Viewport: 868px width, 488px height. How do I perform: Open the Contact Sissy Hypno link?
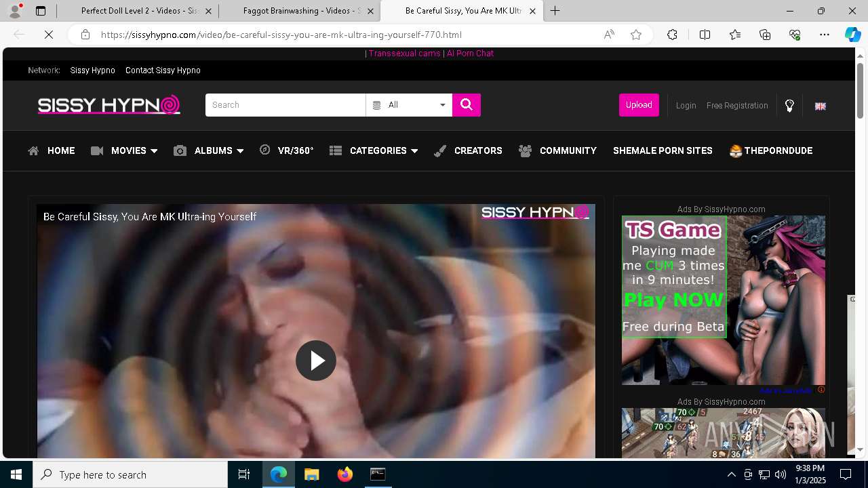[x=163, y=70]
